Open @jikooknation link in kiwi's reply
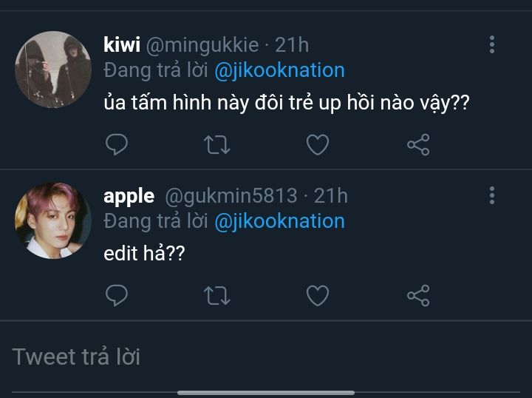Image resolution: width=532 pixels, height=398 pixels. [x=279, y=70]
